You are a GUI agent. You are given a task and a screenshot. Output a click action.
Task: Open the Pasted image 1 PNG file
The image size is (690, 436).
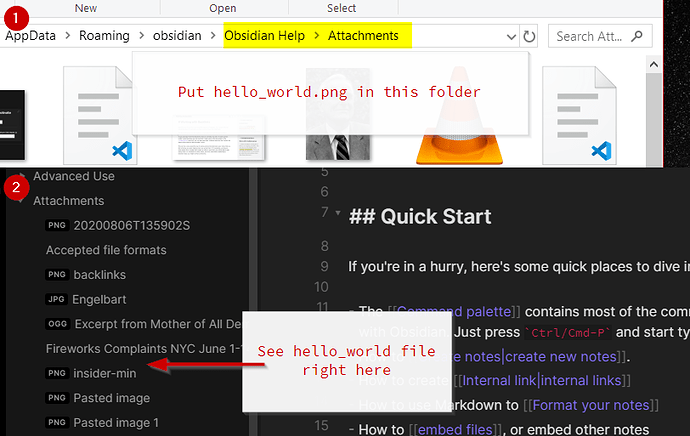116,422
